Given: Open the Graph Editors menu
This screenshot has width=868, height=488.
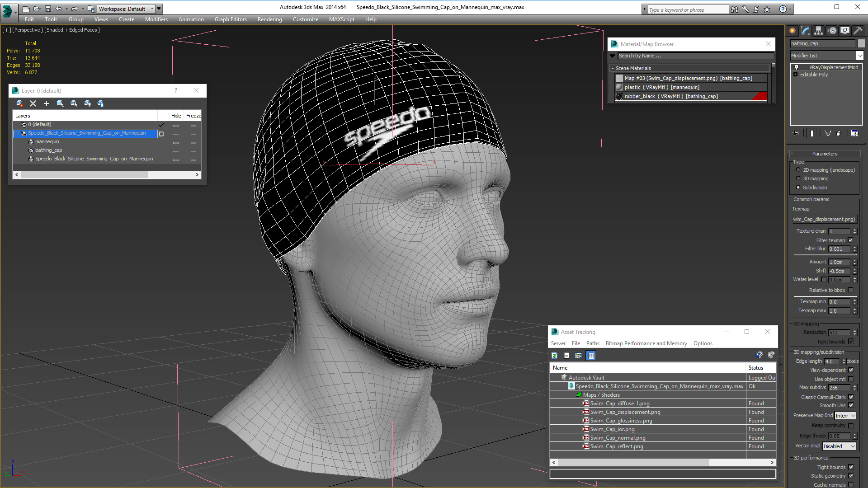Looking at the screenshot, I should [x=231, y=19].
